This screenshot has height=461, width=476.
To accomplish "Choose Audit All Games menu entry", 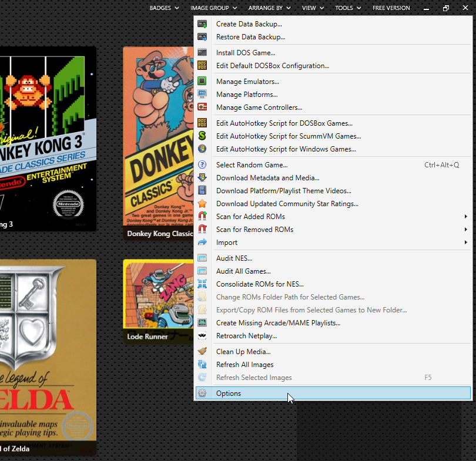I will click(333, 271).
